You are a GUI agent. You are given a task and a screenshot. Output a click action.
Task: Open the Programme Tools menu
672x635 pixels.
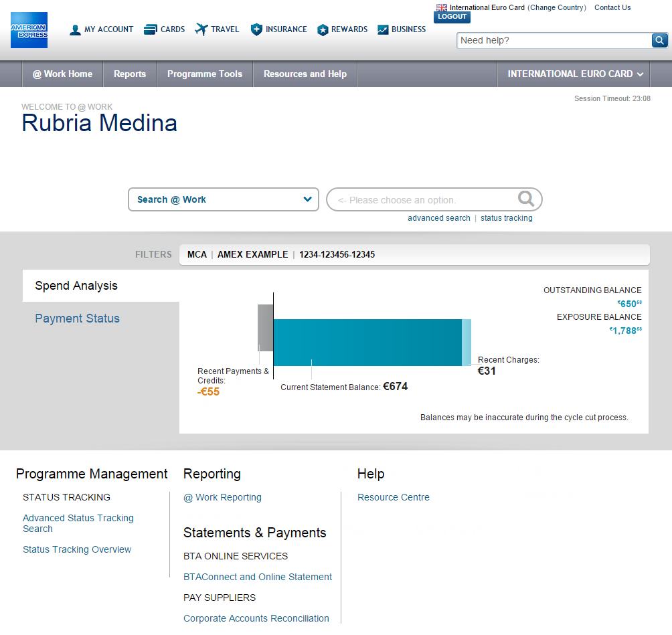pos(205,74)
